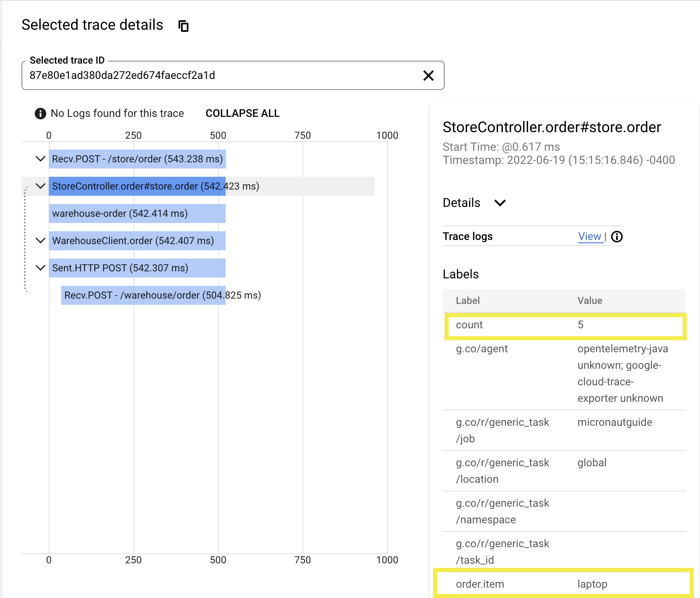Select the Recv.POST - /store/order span bar
The height and width of the screenshot is (598, 700).
point(137,159)
